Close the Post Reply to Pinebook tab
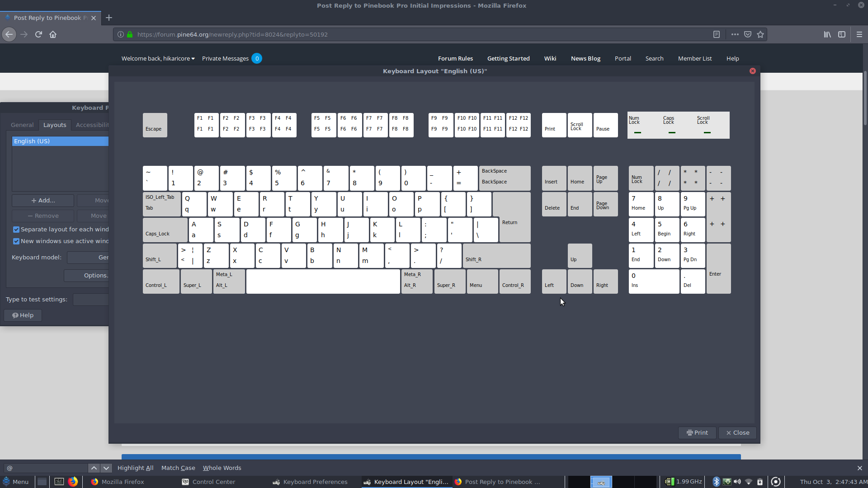The image size is (868, 488). 94,18
